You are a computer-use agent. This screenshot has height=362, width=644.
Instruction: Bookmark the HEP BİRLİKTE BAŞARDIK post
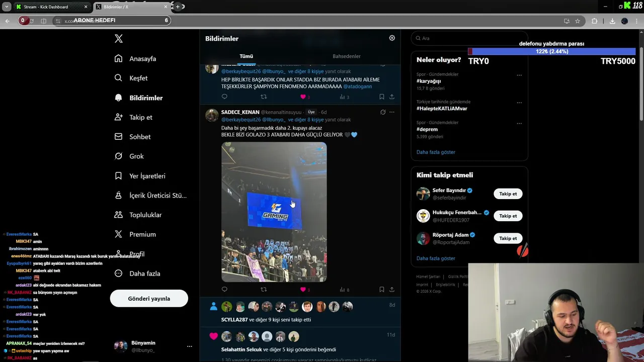[382, 97]
